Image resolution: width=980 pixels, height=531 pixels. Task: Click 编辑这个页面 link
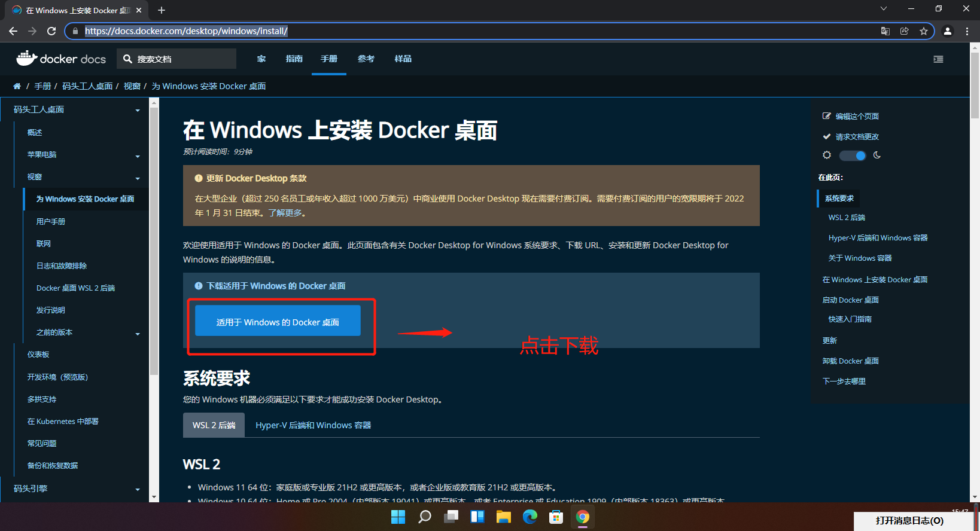click(x=857, y=116)
